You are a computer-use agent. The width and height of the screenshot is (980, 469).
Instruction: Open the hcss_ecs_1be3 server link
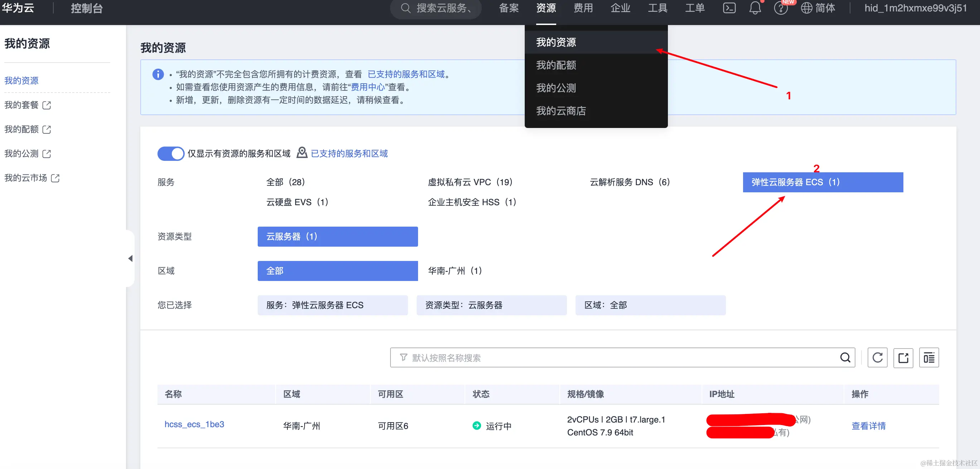tap(194, 424)
